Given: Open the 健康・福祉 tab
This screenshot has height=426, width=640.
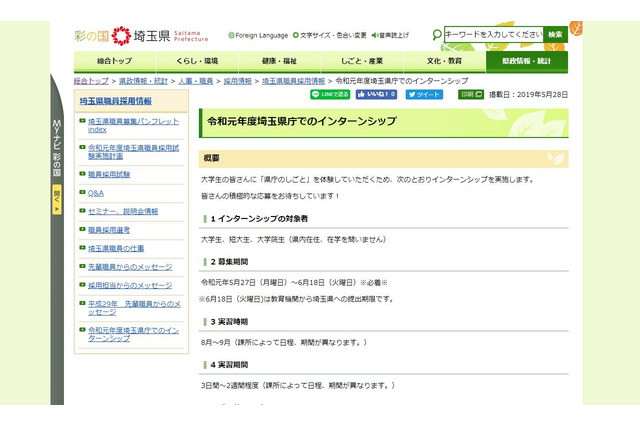Looking at the screenshot, I should [280, 61].
